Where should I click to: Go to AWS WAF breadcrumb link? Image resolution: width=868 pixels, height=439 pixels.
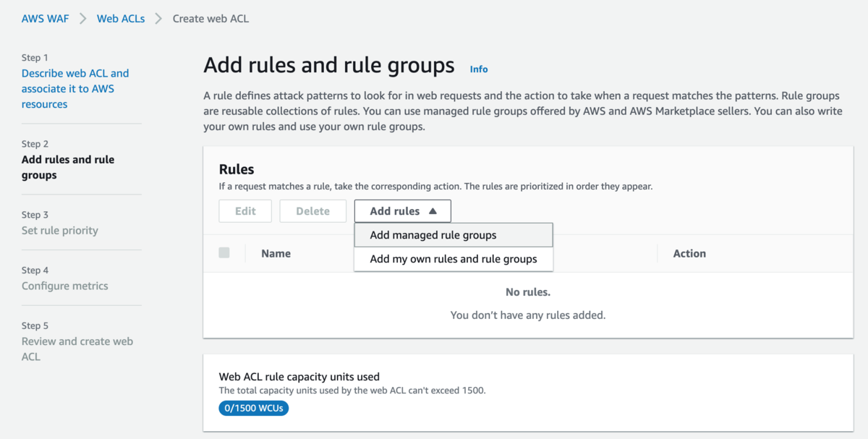pos(46,19)
